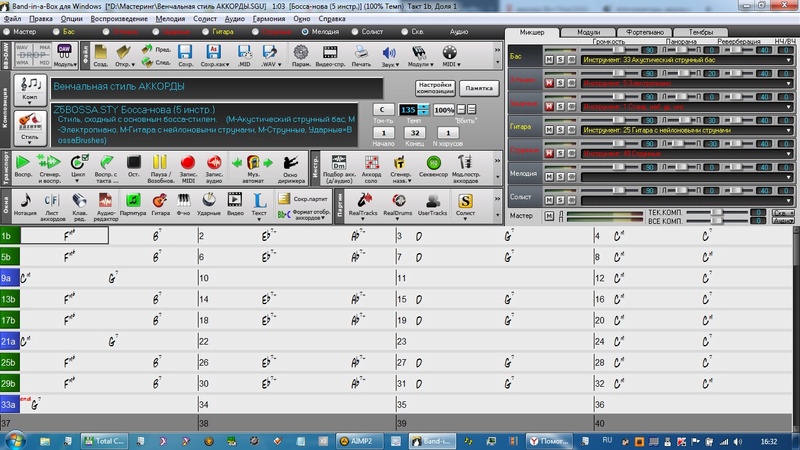Screen dimensions: 800x450
Task: Click Сгенер. и воспр. generate and play icon
Action: click(49, 163)
